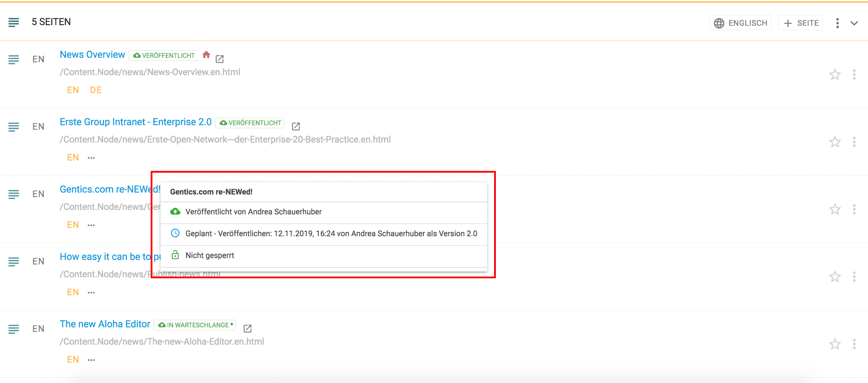Screen dimensions: 868x383
Task: Click the Erste-Open-Network file path text
Action: (x=225, y=140)
